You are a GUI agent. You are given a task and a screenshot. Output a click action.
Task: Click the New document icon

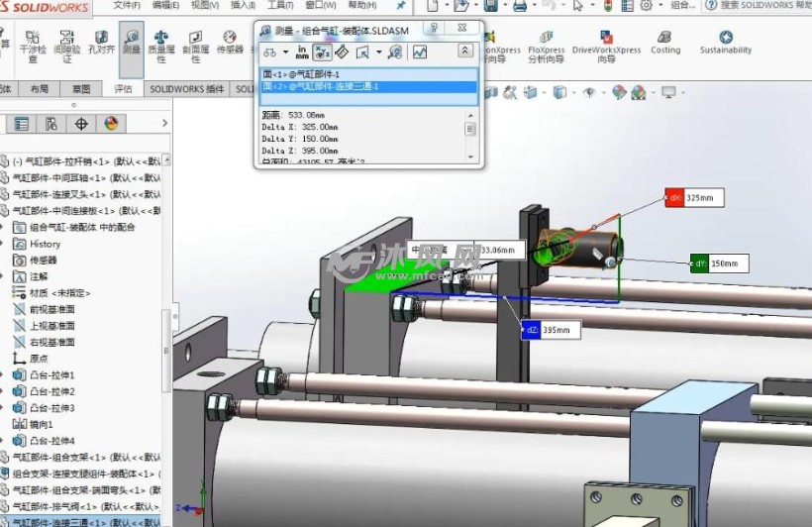click(433, 6)
